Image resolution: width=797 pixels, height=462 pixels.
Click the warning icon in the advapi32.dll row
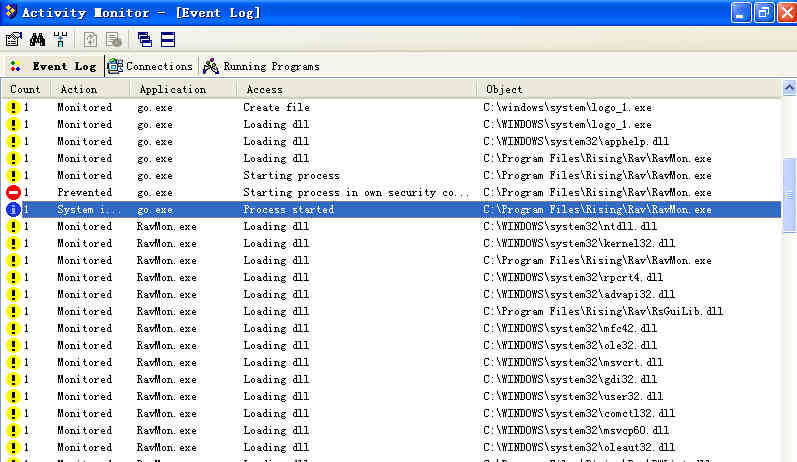(x=13, y=294)
